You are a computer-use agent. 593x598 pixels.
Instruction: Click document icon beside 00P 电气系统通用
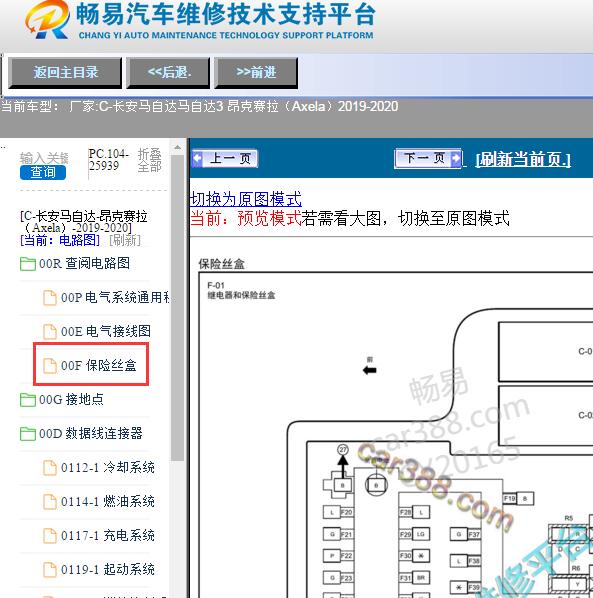50,298
